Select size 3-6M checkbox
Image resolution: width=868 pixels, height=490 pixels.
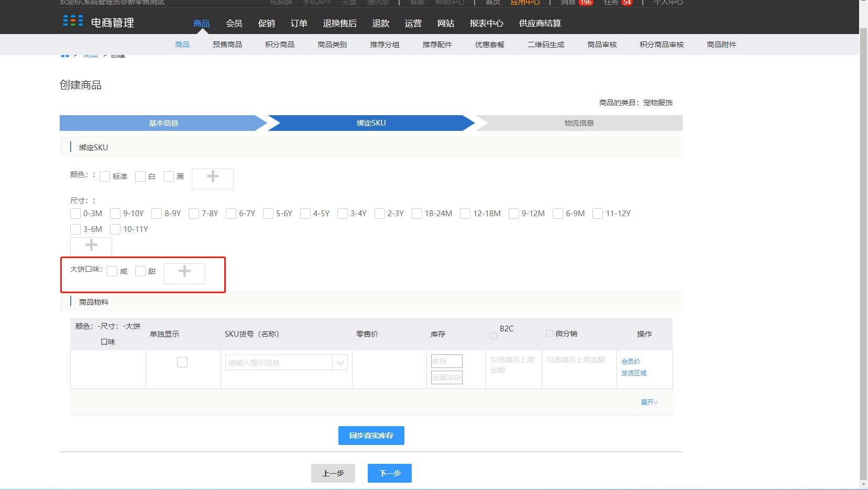click(75, 229)
